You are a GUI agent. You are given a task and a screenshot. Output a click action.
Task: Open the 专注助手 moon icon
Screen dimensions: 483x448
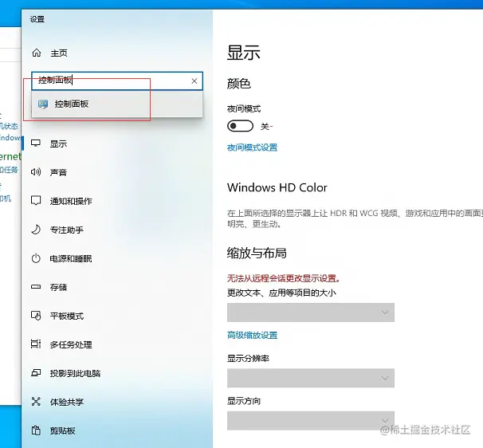(36, 230)
